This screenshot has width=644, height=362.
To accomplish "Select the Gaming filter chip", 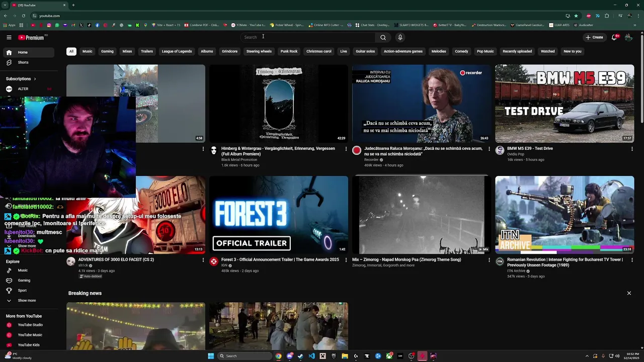I will [x=107, y=51].
